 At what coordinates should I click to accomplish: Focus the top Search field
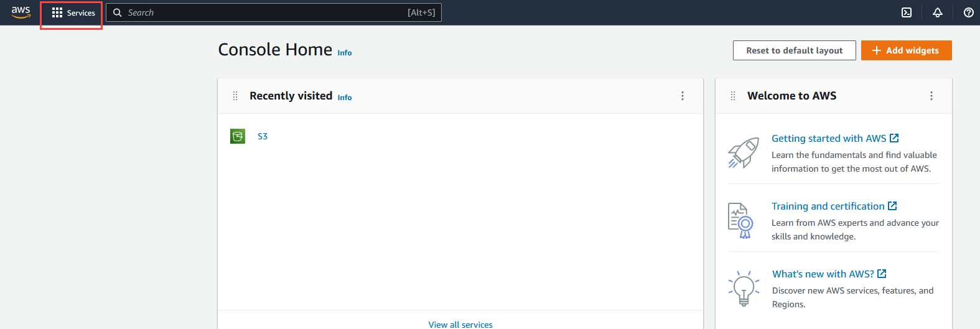pos(274,12)
